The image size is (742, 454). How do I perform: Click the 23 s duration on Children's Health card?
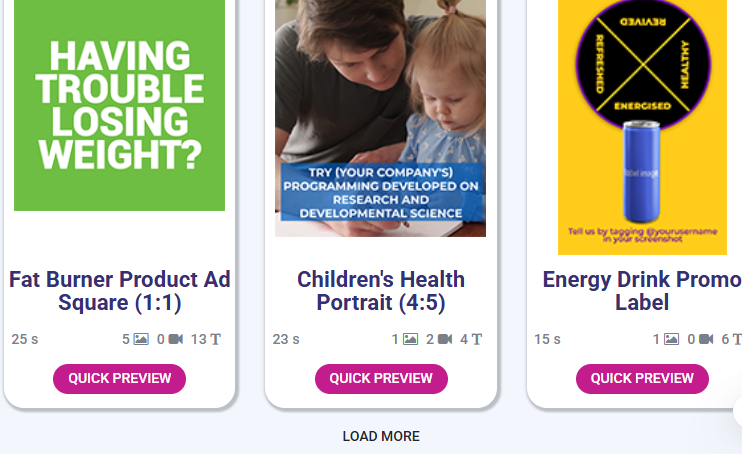pos(286,339)
